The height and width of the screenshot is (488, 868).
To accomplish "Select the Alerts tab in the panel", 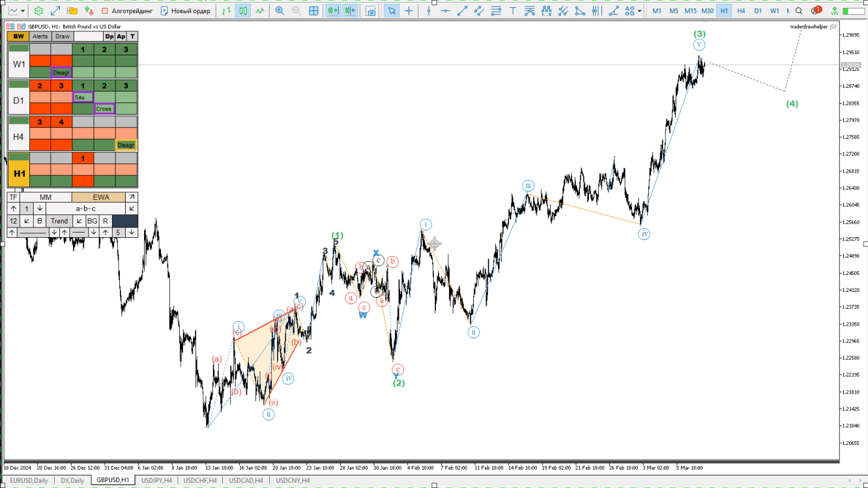I will click(40, 36).
